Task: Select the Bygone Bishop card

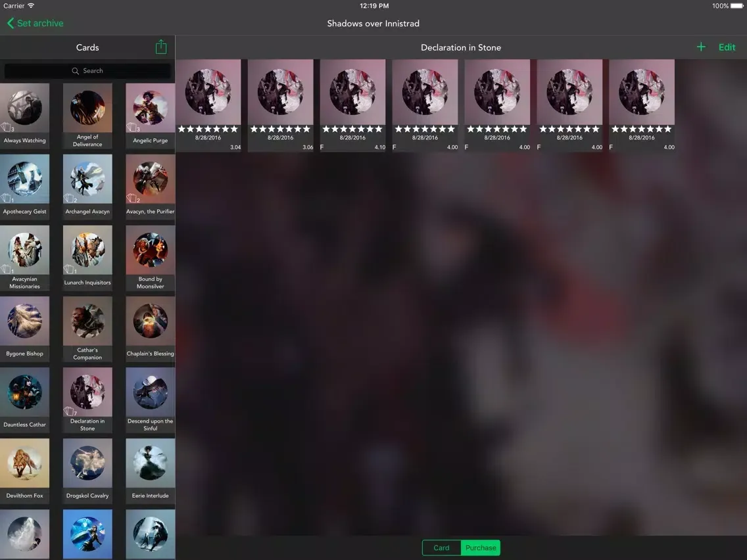Action: tap(25, 329)
